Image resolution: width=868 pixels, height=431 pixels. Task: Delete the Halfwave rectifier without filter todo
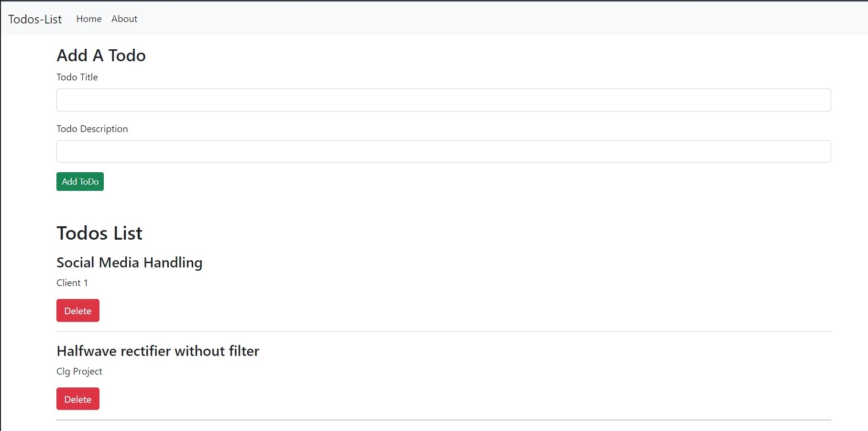pyautogui.click(x=78, y=399)
